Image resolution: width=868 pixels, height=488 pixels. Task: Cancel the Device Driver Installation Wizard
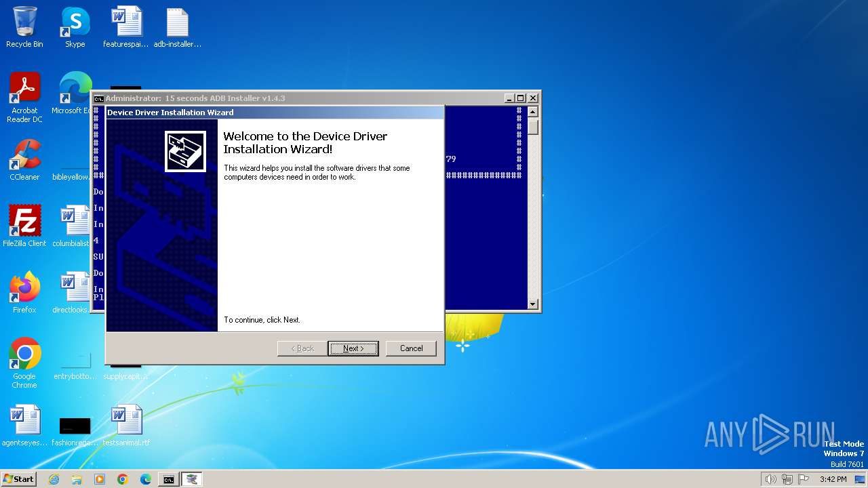411,348
